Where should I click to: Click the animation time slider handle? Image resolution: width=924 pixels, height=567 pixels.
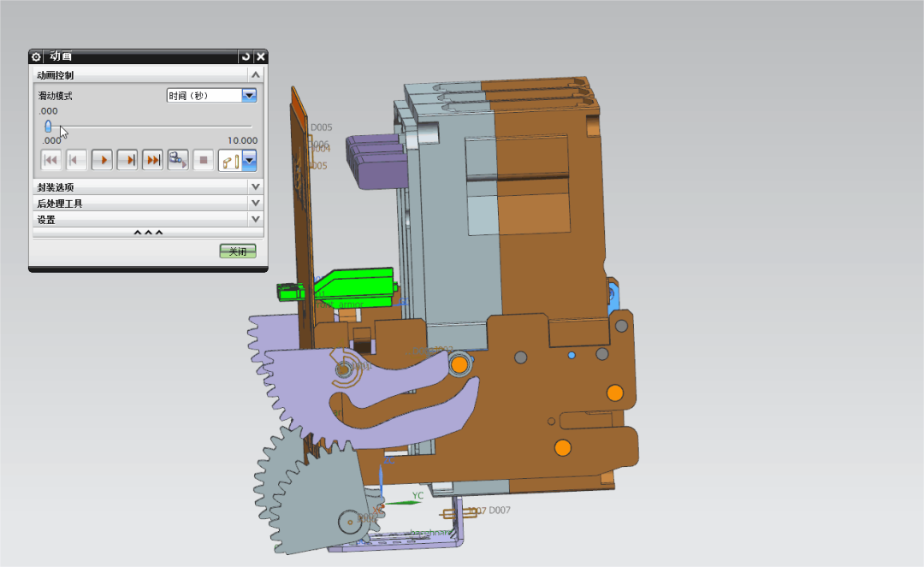(48, 126)
